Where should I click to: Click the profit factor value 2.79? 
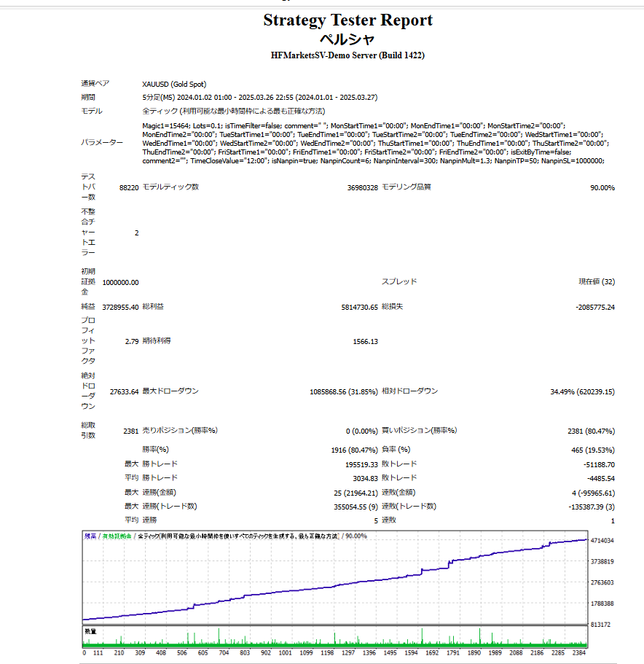(132, 341)
